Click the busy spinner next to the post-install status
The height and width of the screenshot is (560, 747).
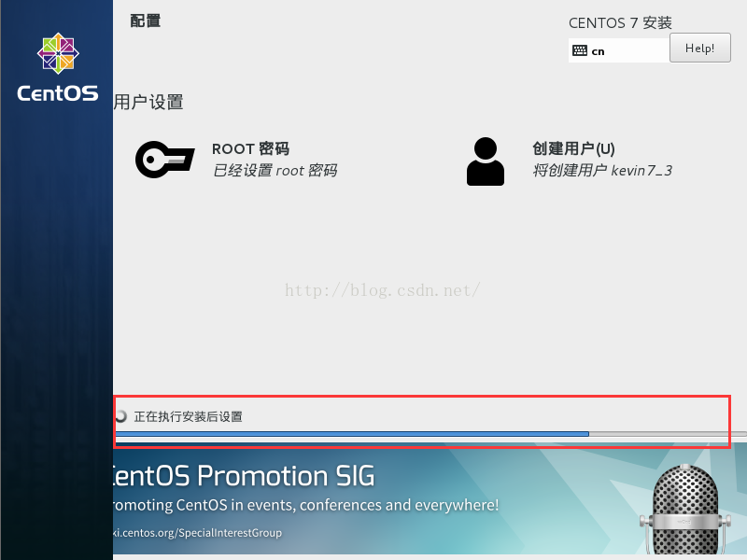click(120, 416)
